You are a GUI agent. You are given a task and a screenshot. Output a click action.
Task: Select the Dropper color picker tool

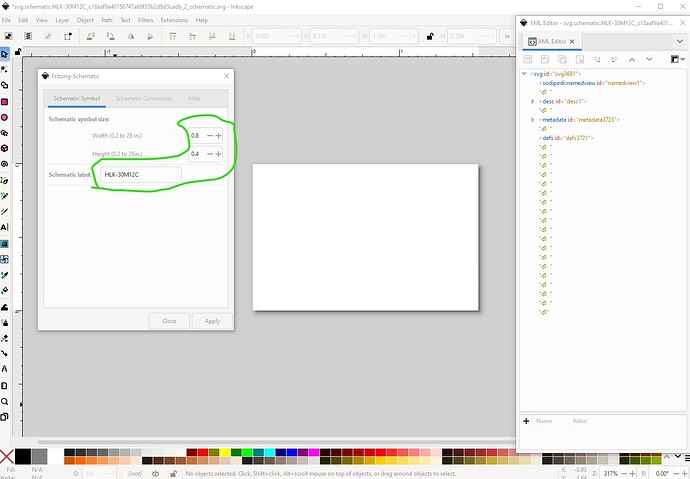pos(4,275)
